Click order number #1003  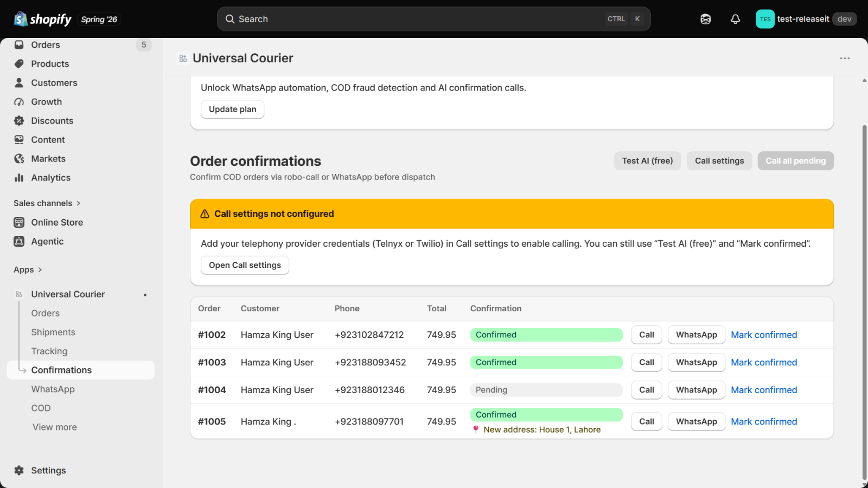tap(212, 362)
